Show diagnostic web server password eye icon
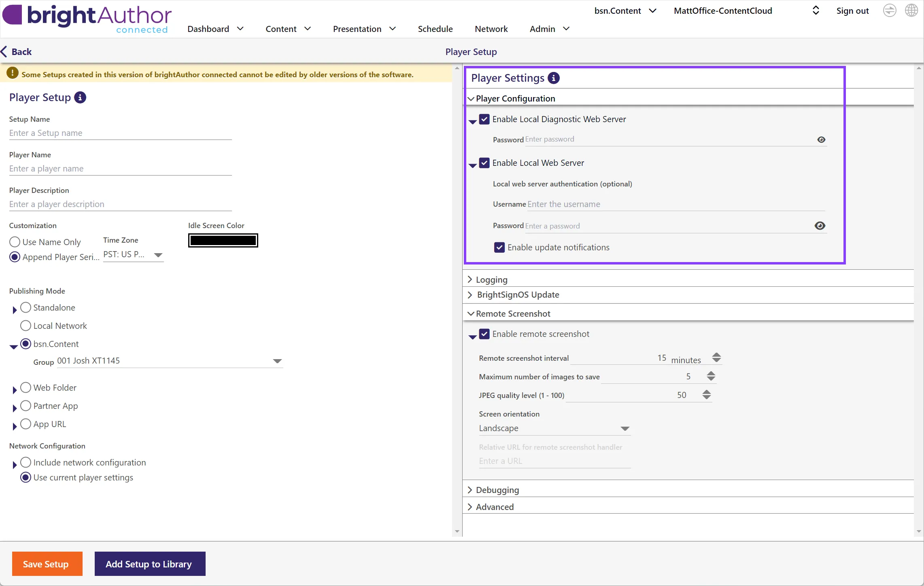Viewport: 924px width, 586px height. point(821,140)
